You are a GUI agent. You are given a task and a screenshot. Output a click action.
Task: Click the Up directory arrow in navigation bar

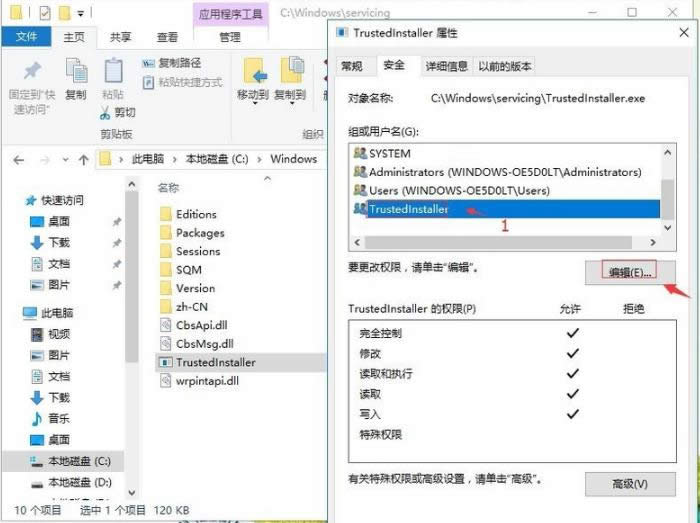pyautogui.click(x=83, y=160)
